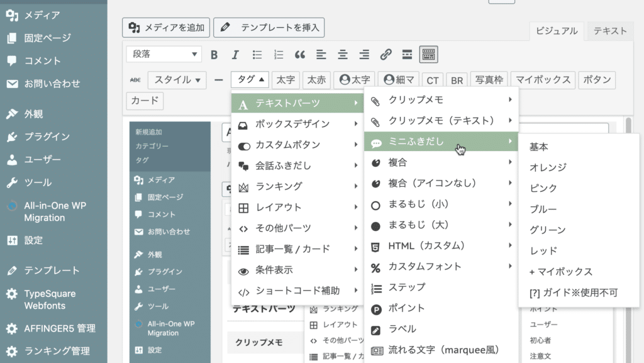Choose ブルー mini speech bubble color

pyautogui.click(x=543, y=209)
